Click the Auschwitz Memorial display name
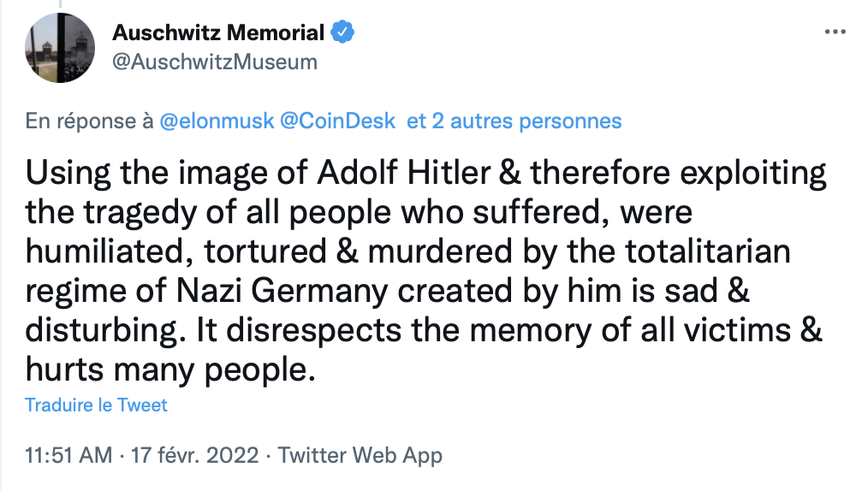Screen dimensions: 868x491 [218, 33]
